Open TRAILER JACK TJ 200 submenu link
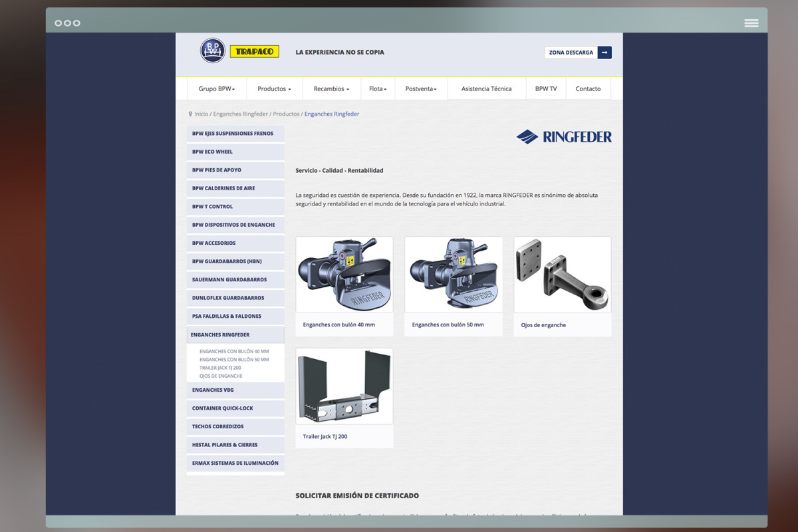Screen dimensions: 798x532 (x=220, y=368)
